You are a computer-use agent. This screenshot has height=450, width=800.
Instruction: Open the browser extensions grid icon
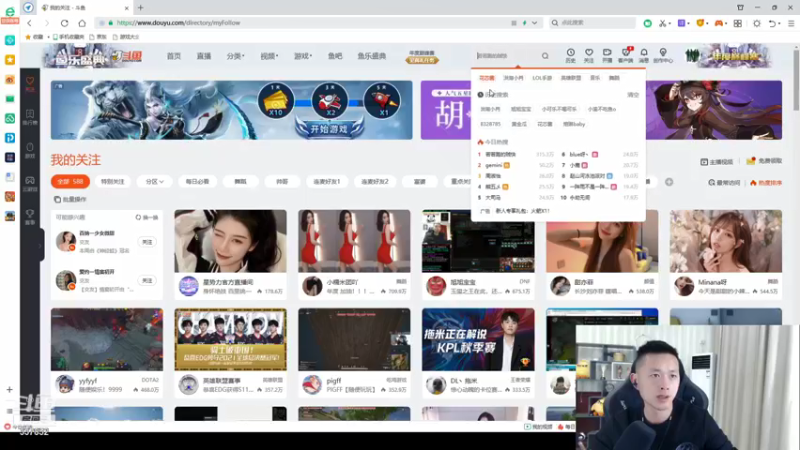(738, 23)
